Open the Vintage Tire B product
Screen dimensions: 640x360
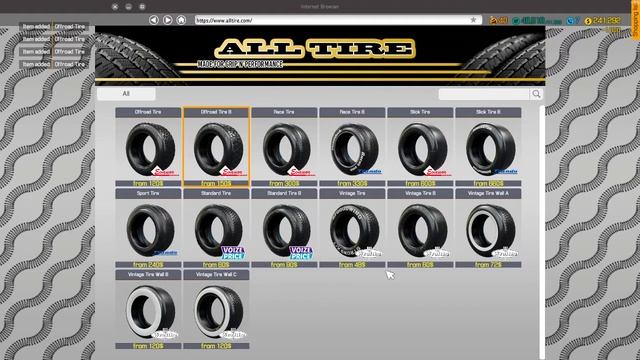click(420, 229)
